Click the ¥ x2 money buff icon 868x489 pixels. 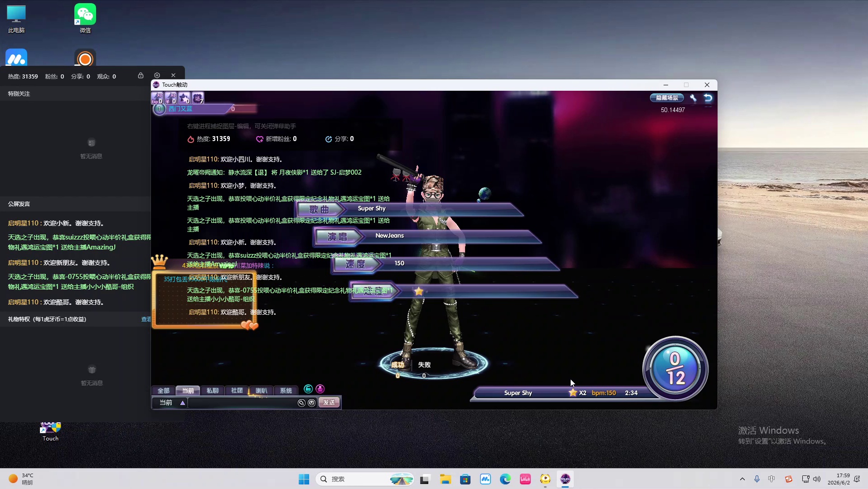[x=170, y=98]
